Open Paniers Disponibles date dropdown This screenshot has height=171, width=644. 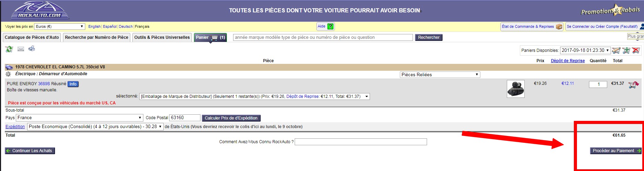pyautogui.click(x=585, y=50)
